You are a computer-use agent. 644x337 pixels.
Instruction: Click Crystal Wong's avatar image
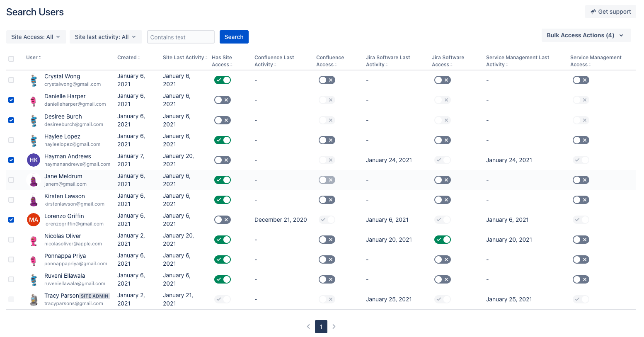pos(34,80)
